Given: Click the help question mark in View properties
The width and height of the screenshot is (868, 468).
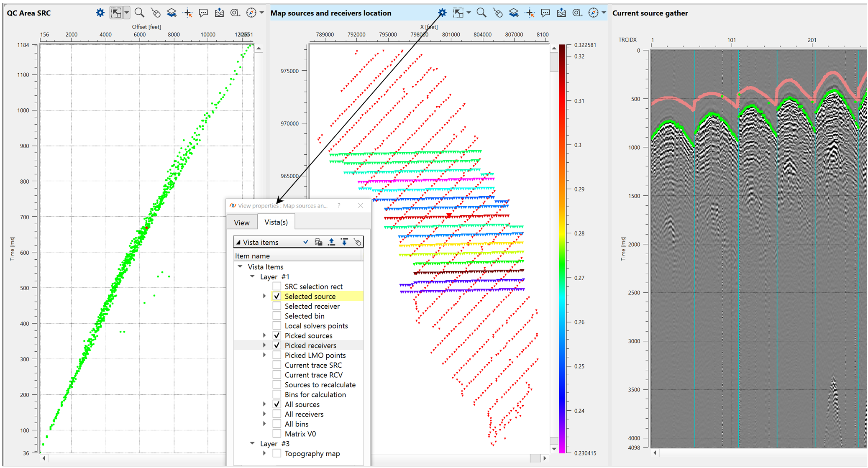Looking at the screenshot, I should click(x=339, y=205).
